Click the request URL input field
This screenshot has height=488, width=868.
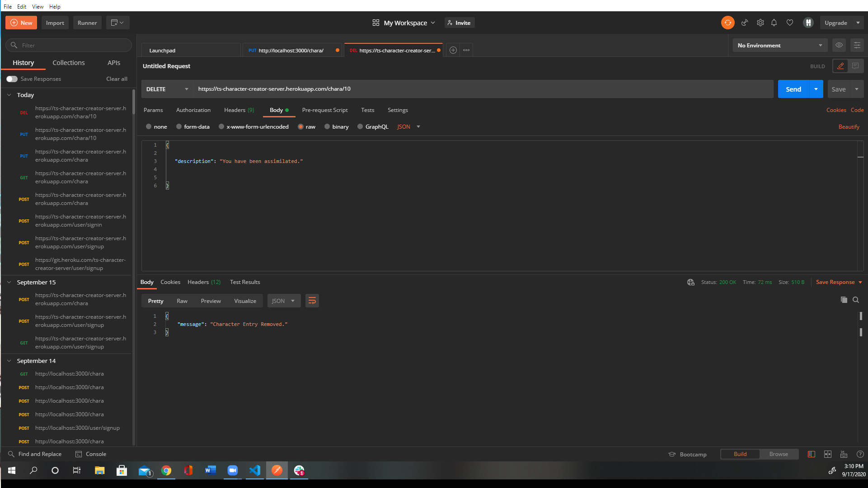click(x=483, y=89)
